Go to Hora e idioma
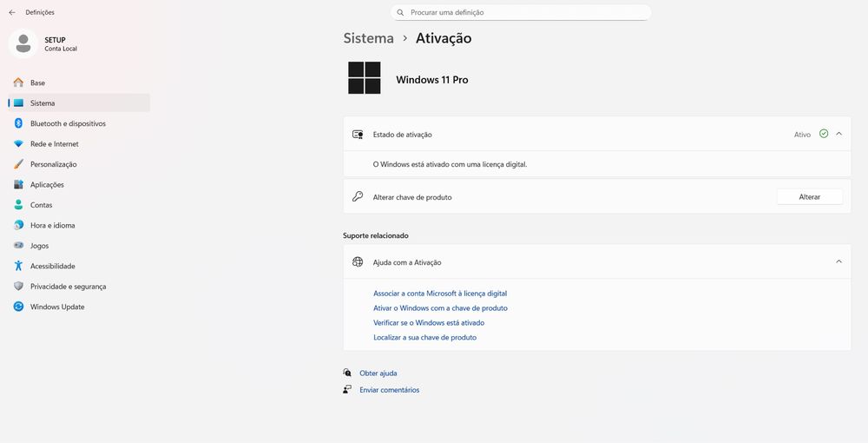Image resolution: width=868 pixels, height=443 pixels. 79,225
